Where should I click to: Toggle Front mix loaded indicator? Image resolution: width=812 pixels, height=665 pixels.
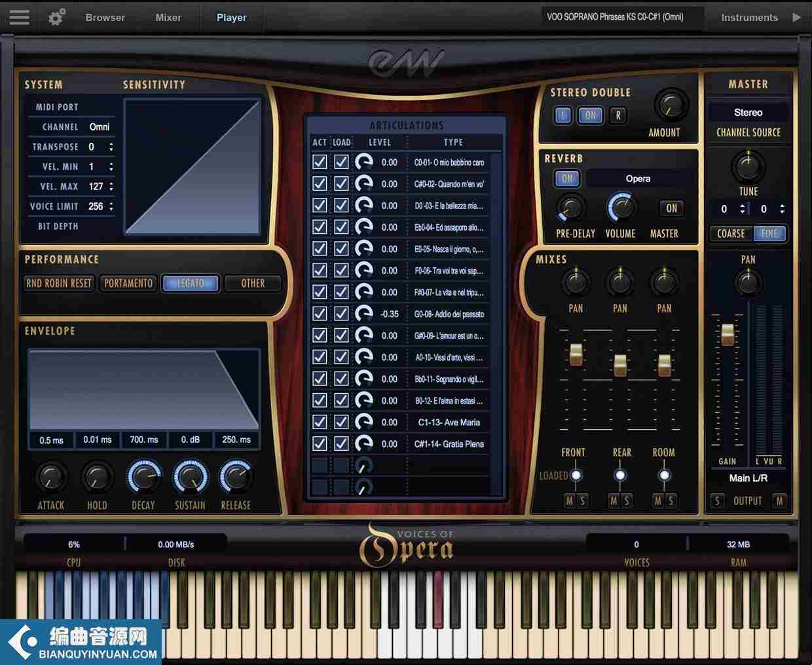(576, 476)
